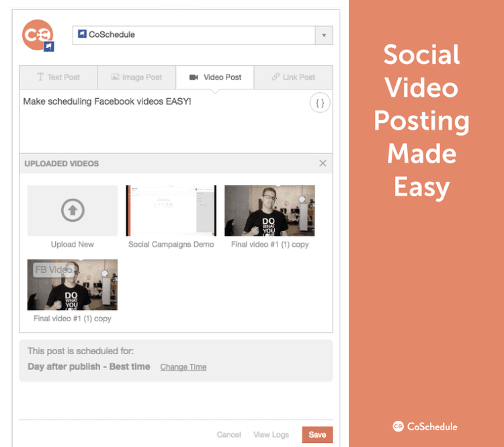Viewport: 504px width, 447px height.
Task: Click the Change Time link
Action: click(x=183, y=367)
